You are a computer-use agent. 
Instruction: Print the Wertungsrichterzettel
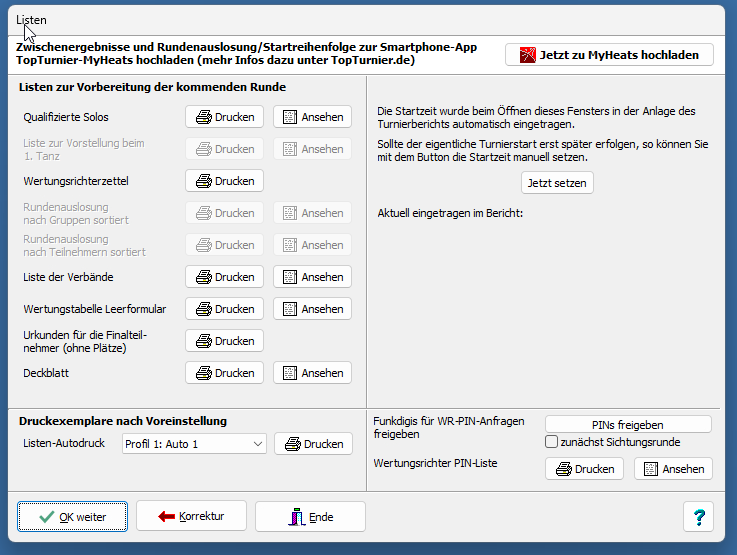click(x=224, y=181)
